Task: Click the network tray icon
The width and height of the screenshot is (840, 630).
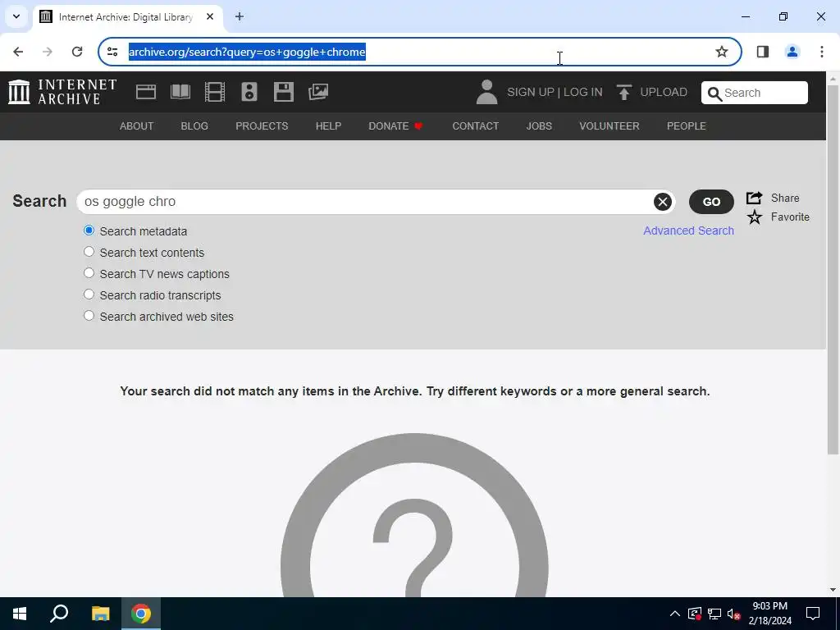Action: (714, 614)
